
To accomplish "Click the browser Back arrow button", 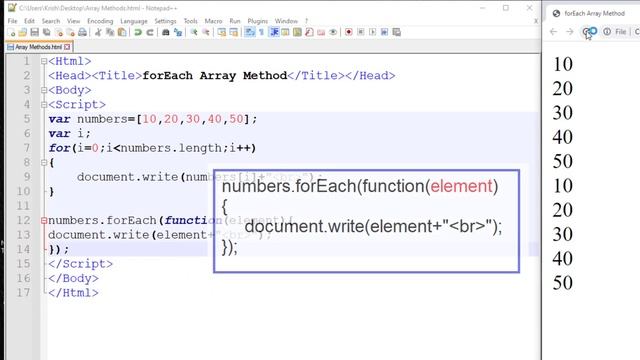I will pyautogui.click(x=553, y=31).
